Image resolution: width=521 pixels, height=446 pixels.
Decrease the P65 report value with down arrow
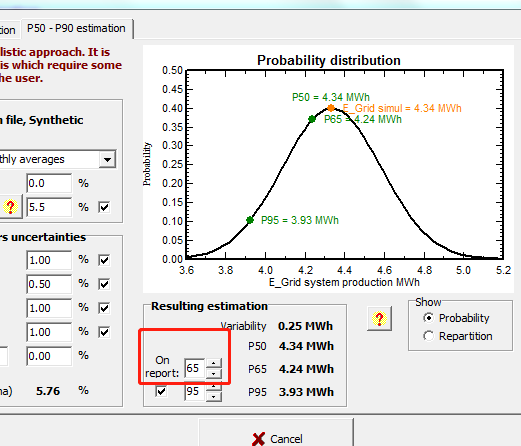[x=214, y=374]
